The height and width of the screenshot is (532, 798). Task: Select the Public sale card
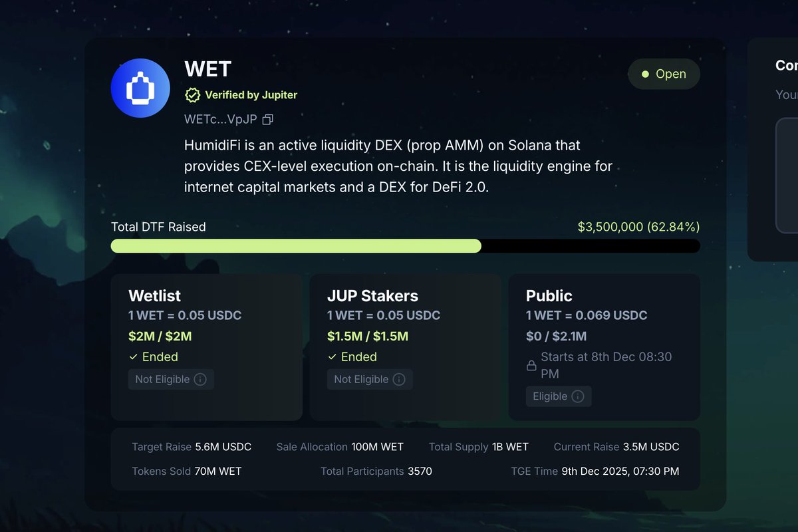pos(604,347)
